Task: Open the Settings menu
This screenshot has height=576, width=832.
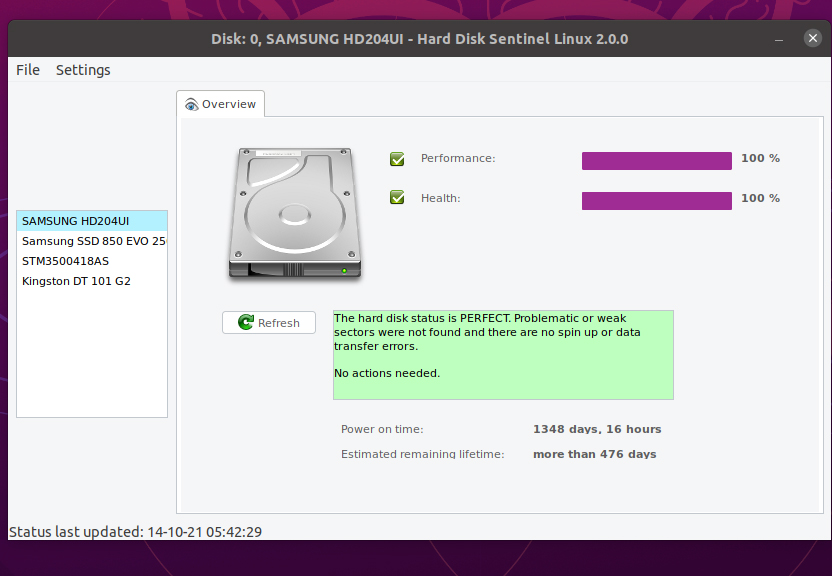Action: (83, 70)
